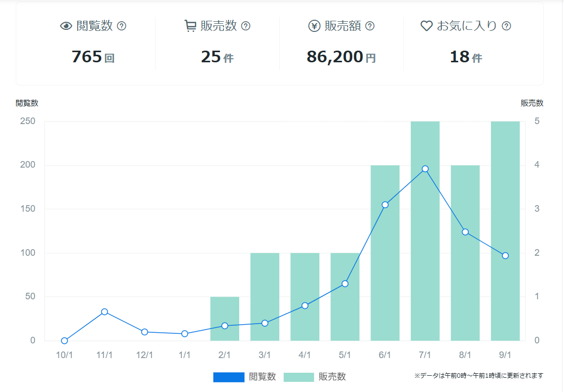This screenshot has height=392, width=564.
Task: Click the 250 left axis tick label
Action: coord(28,121)
